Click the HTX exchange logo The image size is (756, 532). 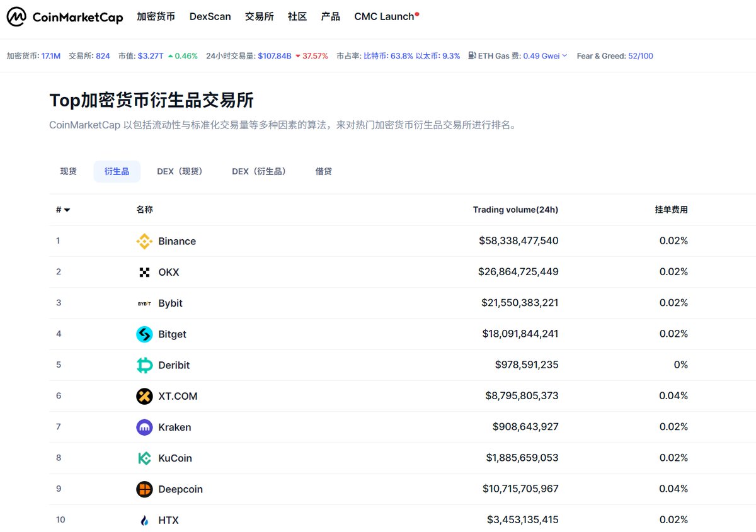[144, 520]
